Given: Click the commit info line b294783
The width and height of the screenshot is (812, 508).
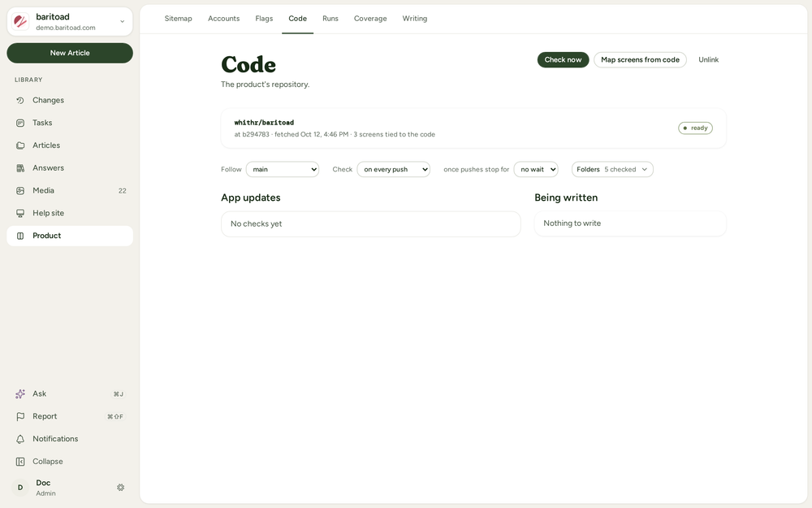Looking at the screenshot, I should tap(335, 135).
